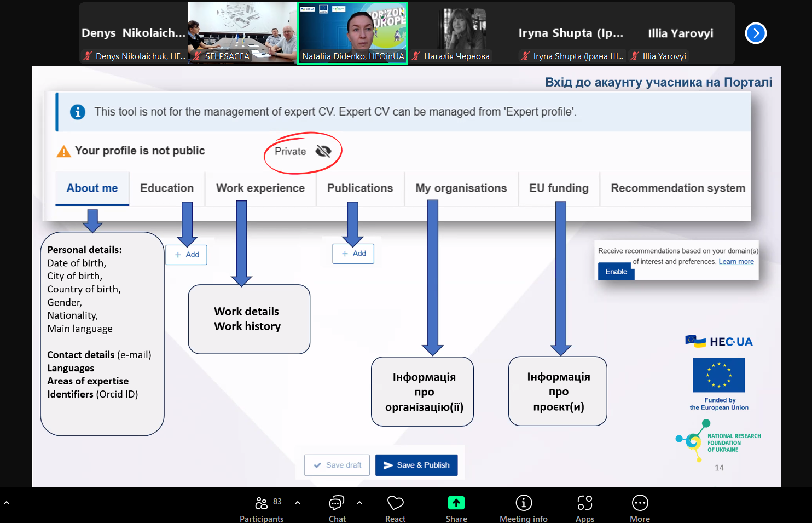Expand the Chat options caret
Image resolution: width=812 pixels, height=523 pixels.
coord(359,502)
